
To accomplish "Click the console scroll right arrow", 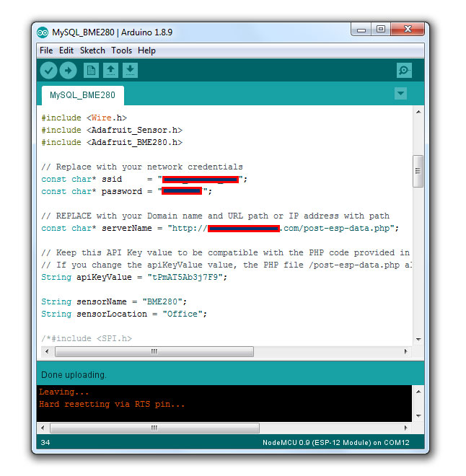I will [x=406, y=428].
